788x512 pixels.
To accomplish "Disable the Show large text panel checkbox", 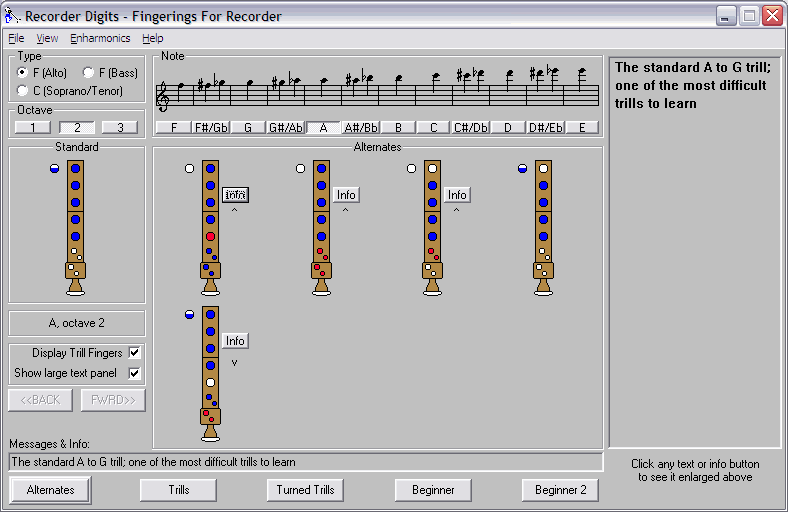I will (135, 373).
